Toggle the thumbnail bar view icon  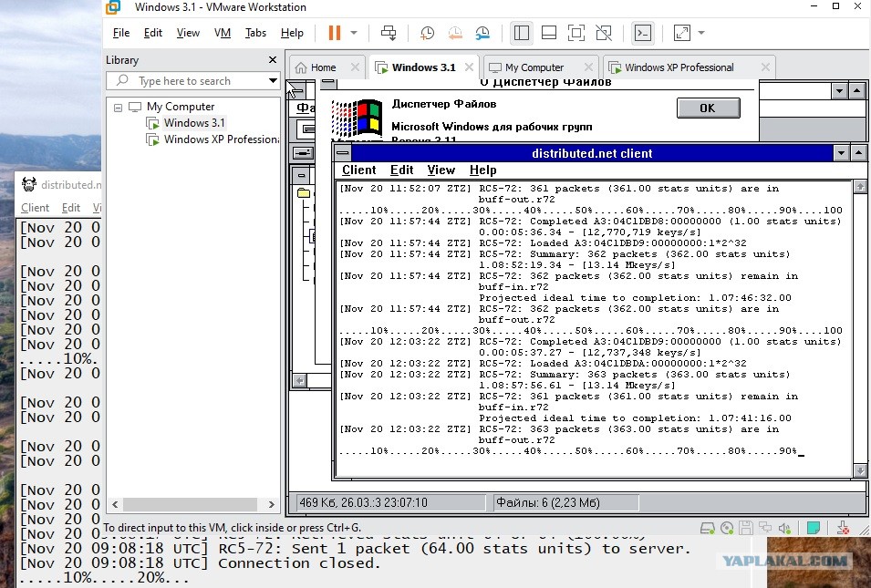click(x=549, y=33)
